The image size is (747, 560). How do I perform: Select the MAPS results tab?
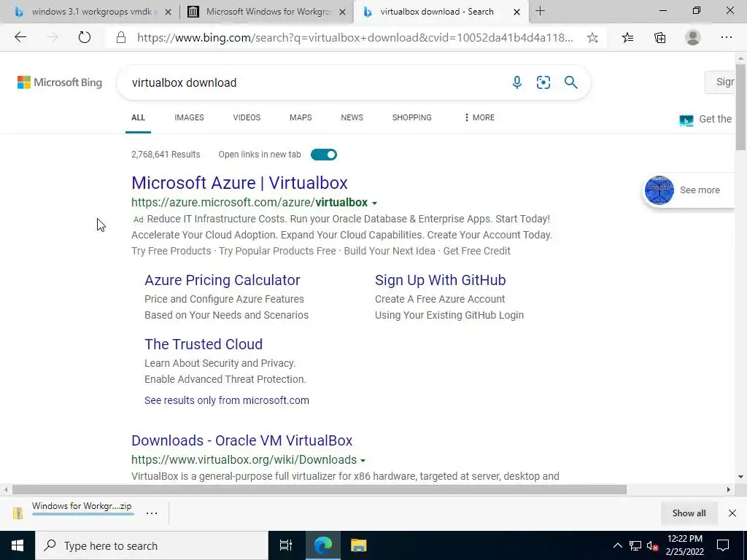click(x=301, y=117)
